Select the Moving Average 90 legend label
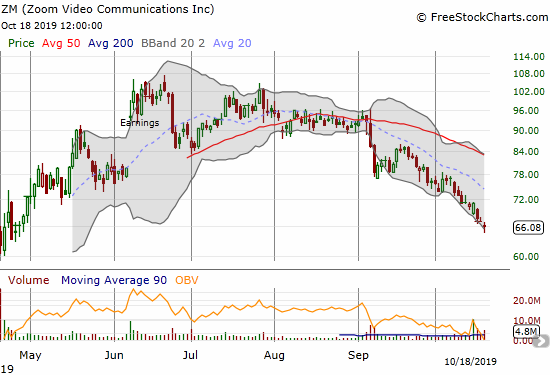 (x=114, y=280)
